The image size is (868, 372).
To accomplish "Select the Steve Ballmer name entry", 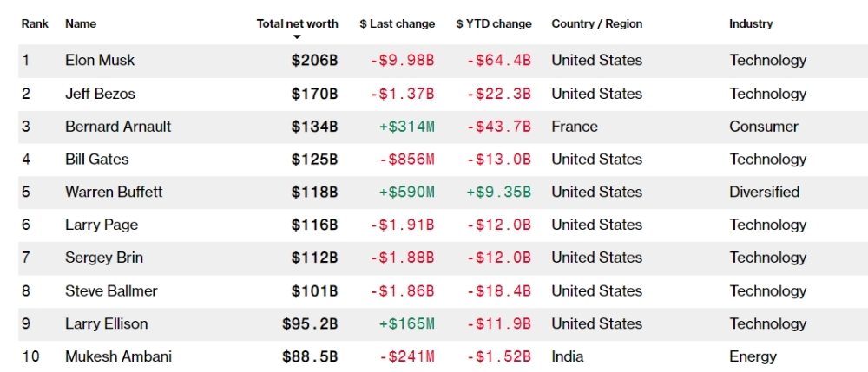I will (x=111, y=290).
